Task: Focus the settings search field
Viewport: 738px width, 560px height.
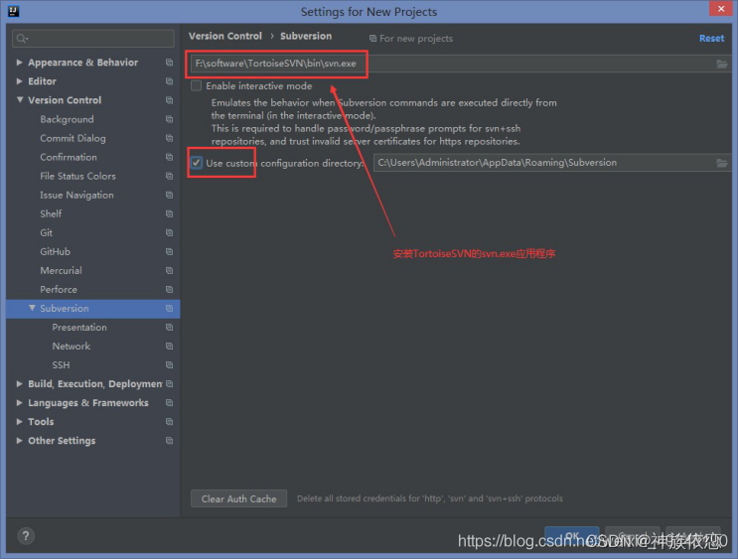Action: (93, 38)
